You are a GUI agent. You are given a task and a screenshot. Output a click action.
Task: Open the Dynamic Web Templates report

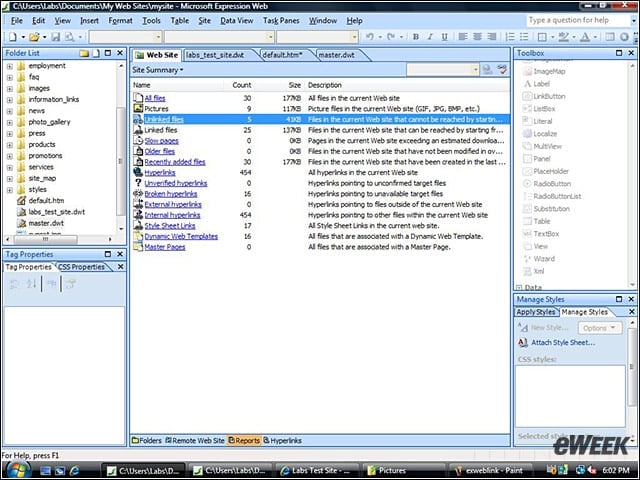point(181,236)
